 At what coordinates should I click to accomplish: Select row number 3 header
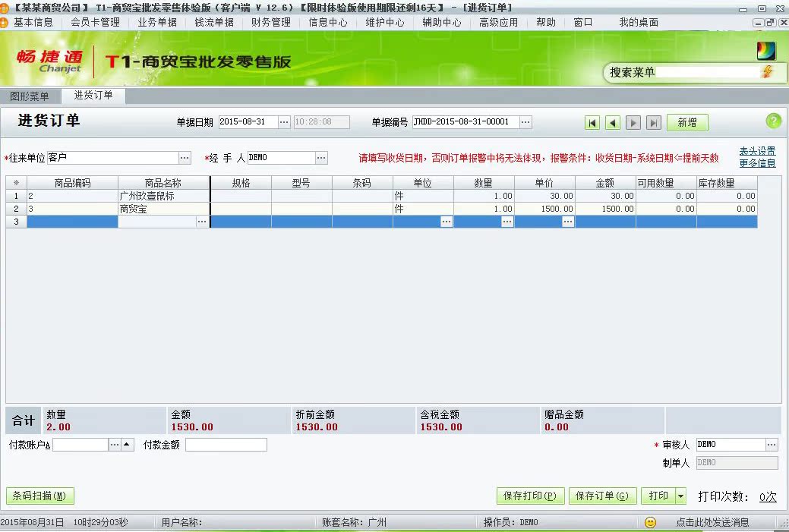click(x=16, y=222)
